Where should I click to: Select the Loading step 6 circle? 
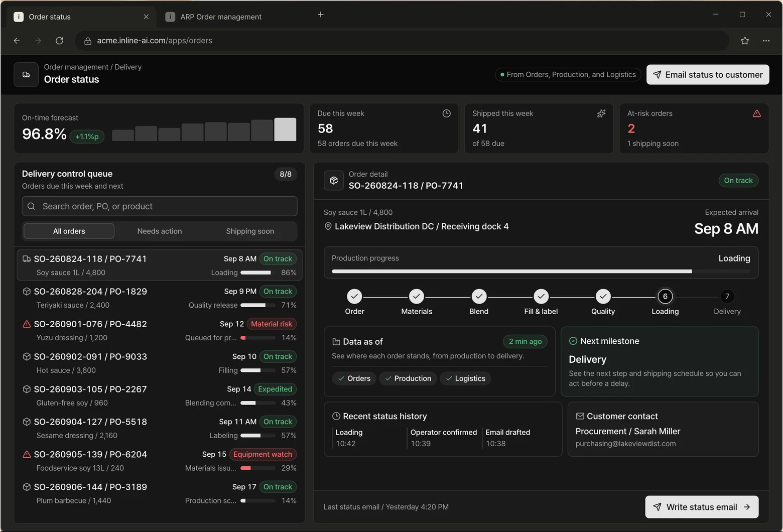point(665,296)
